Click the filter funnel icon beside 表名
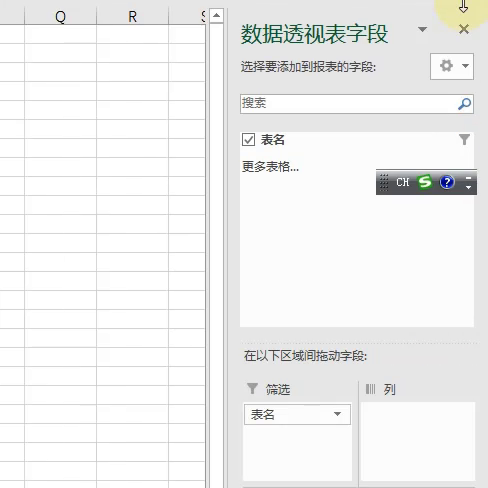Screen dimensions: 488x488 tap(464, 139)
